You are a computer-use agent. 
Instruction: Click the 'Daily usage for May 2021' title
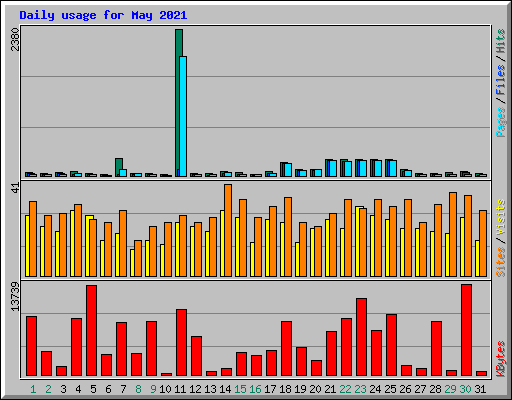point(103,15)
